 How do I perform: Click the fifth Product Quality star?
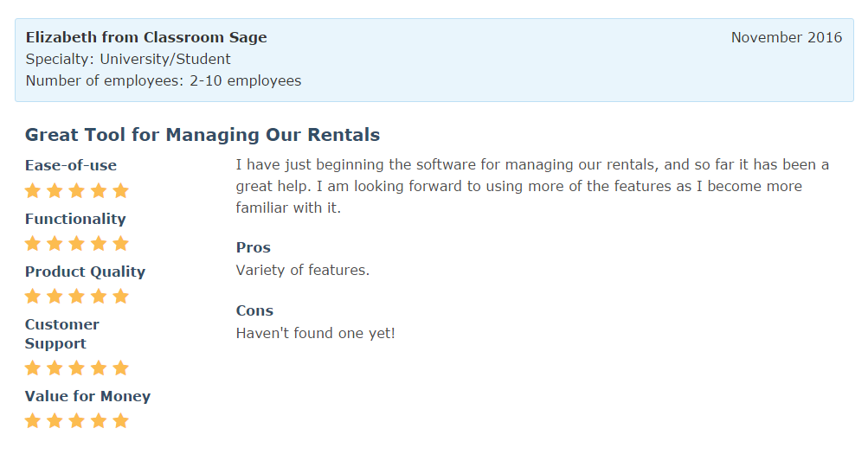coord(120,296)
